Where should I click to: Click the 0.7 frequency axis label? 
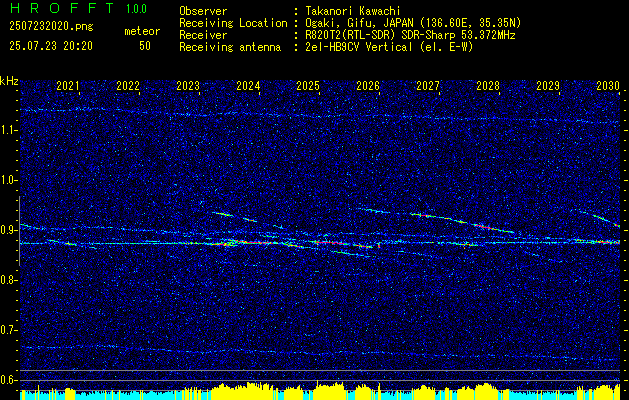(9, 330)
